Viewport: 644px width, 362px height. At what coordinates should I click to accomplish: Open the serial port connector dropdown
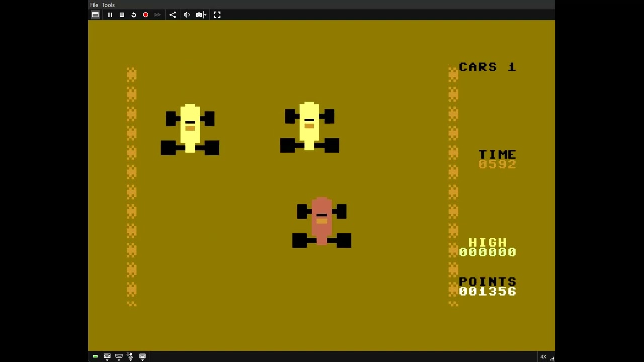click(x=119, y=357)
